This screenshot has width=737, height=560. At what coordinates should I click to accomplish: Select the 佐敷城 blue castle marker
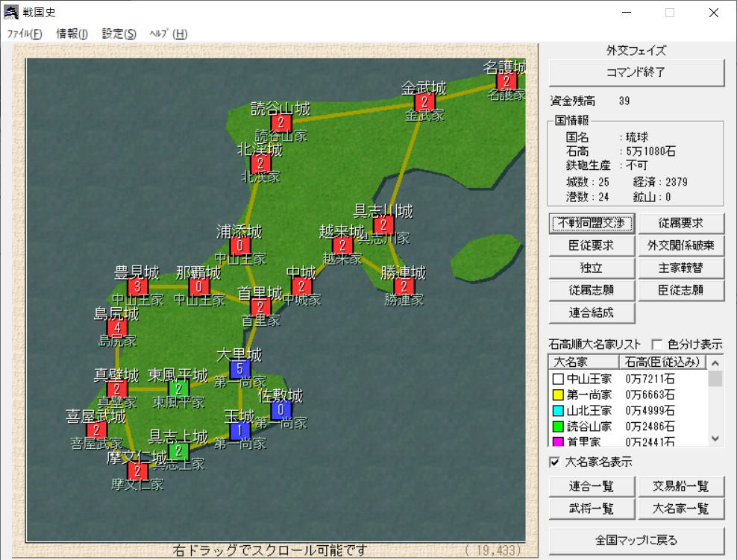click(280, 409)
